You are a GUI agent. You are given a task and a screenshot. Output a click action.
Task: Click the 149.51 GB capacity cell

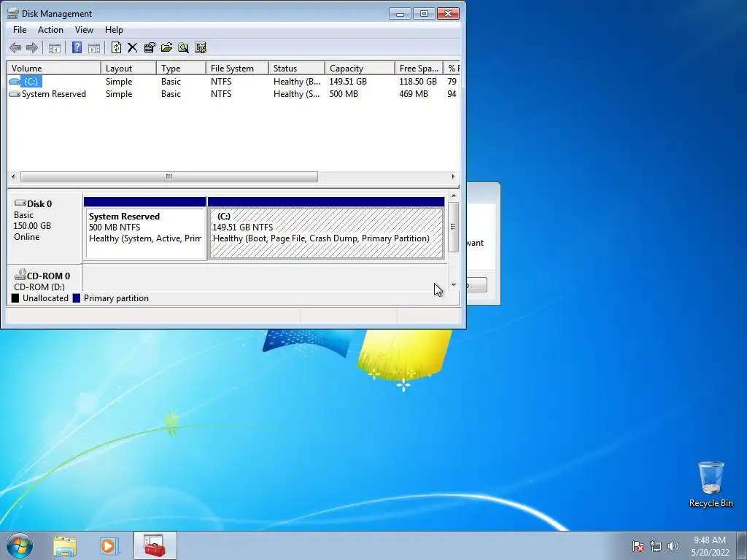(348, 82)
